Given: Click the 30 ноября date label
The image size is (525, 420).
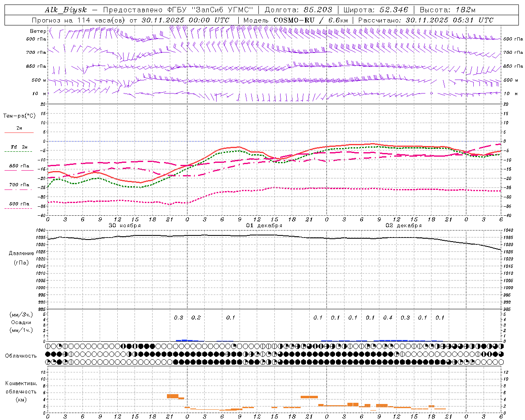Looking at the screenshot, I should pos(125,226).
